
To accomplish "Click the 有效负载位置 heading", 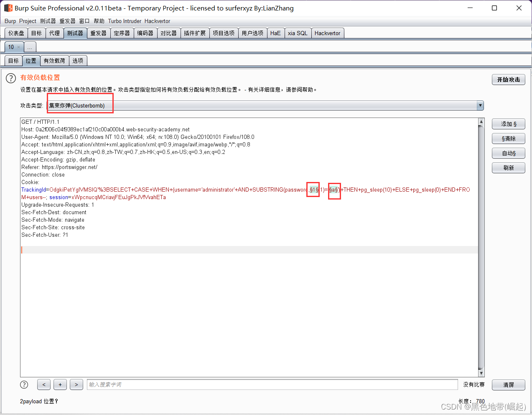I will 40,77.
